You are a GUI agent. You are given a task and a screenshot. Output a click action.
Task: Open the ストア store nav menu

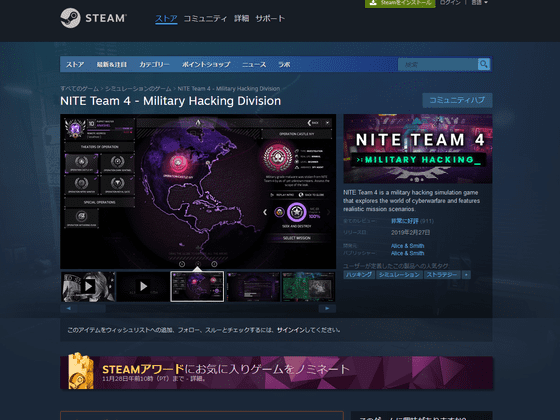click(75, 65)
